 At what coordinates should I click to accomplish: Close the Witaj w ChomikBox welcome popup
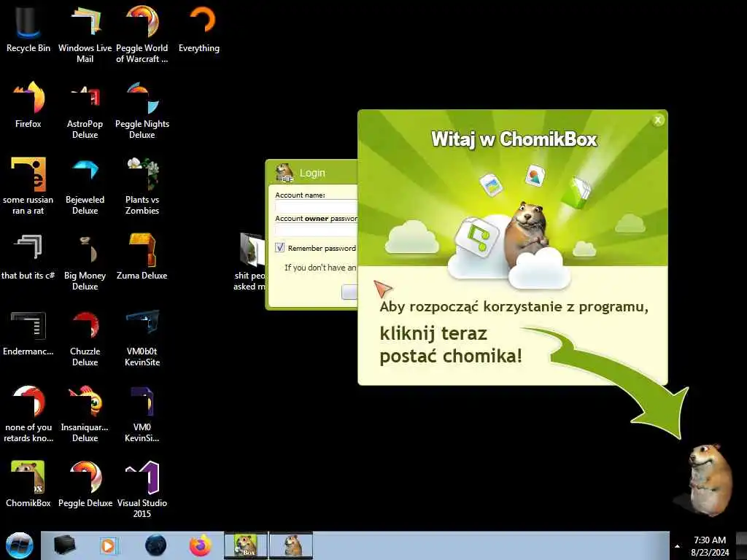(658, 120)
